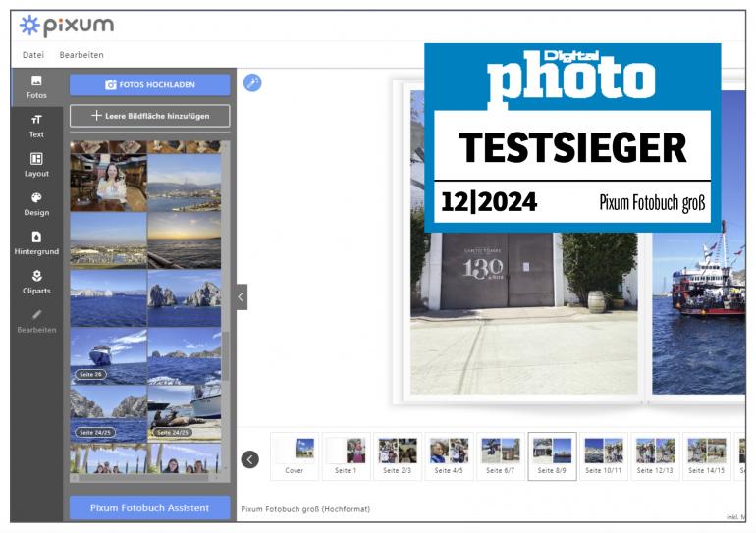
Task: Select the Text tool in sidebar
Action: point(36,127)
